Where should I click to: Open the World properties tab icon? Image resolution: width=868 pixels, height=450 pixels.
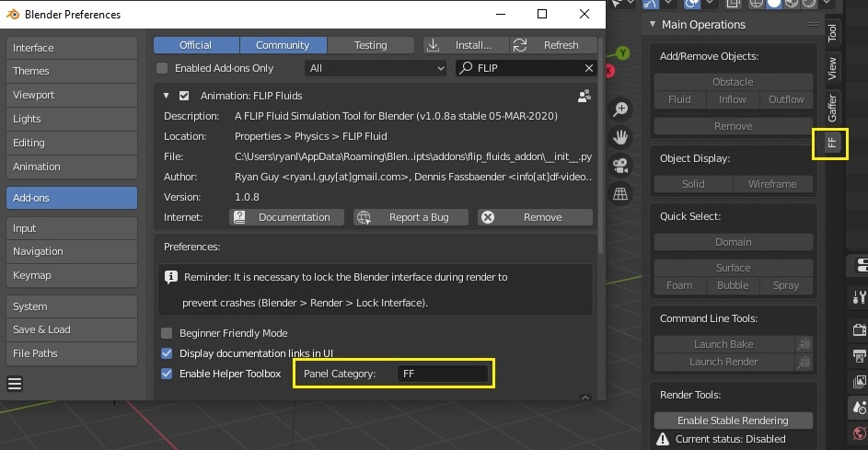tap(859, 433)
